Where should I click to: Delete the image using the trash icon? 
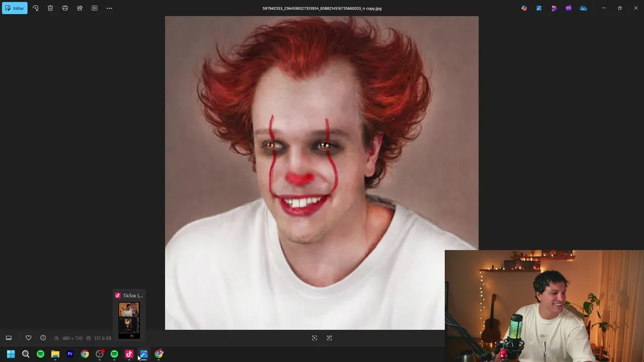(50, 8)
